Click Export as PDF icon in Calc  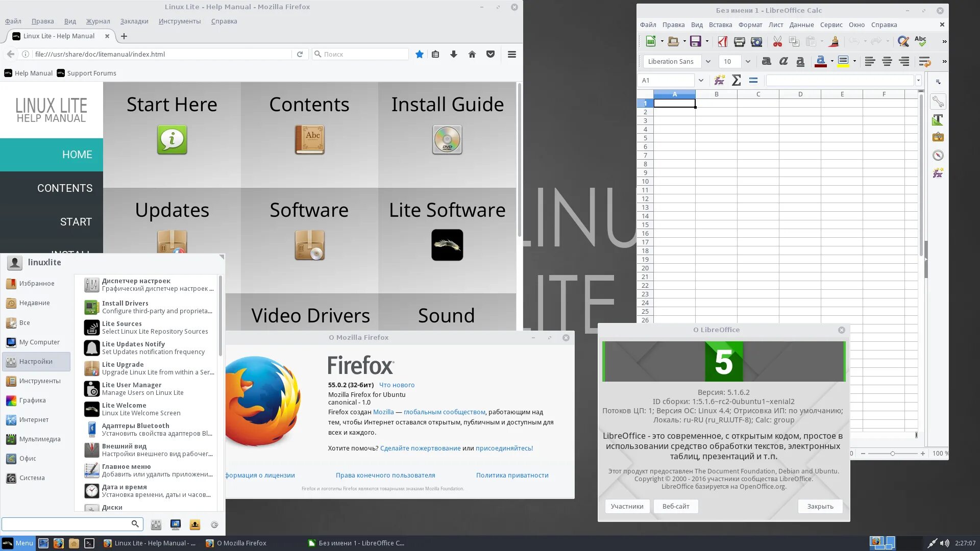(722, 42)
